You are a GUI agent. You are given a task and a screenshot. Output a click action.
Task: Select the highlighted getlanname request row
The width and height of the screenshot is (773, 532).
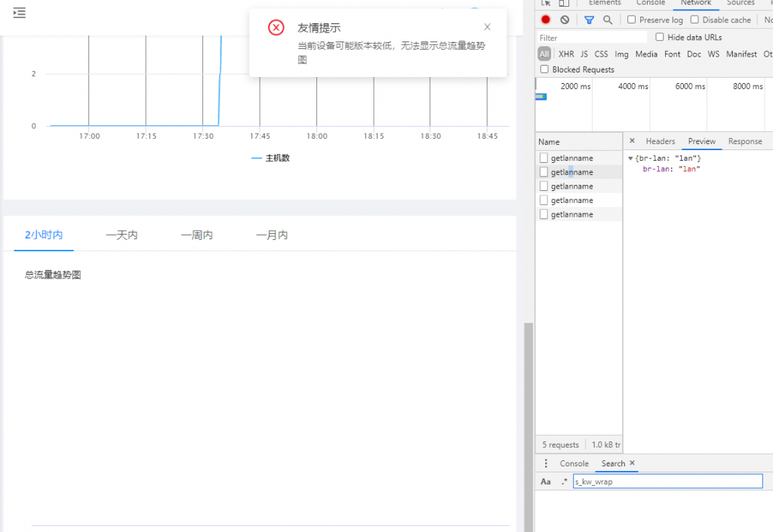(579, 172)
